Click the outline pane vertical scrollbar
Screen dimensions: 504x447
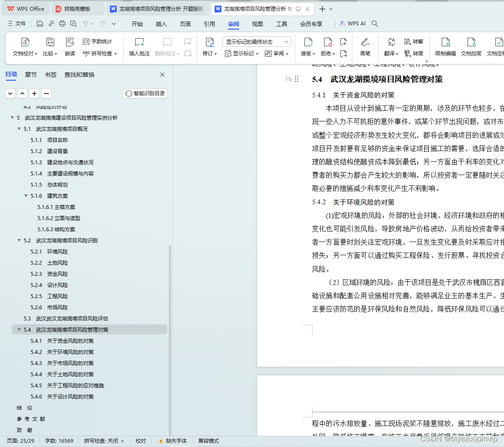(170, 340)
